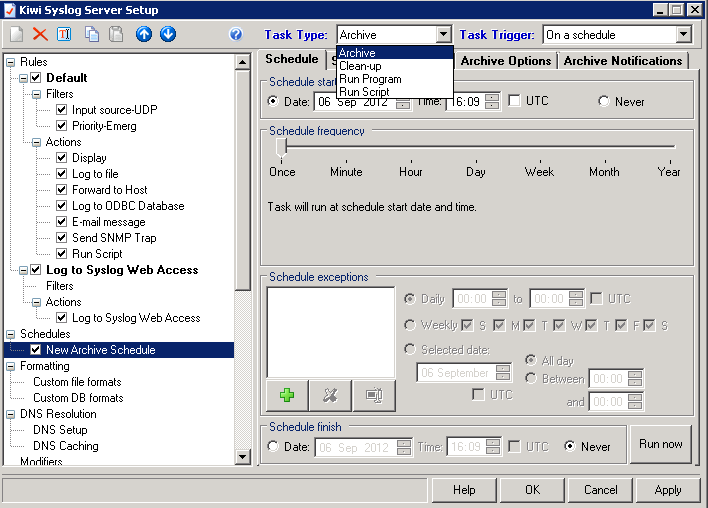Toggle the Forward to Host action checkbox
This screenshot has height=508, width=708.
pos(62,190)
